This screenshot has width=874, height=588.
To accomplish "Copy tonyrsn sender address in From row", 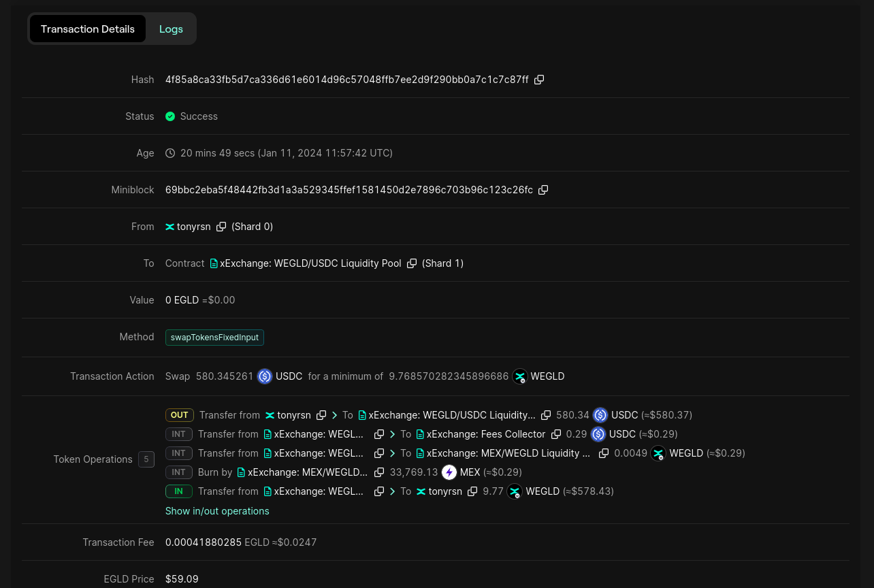I will click(x=221, y=227).
